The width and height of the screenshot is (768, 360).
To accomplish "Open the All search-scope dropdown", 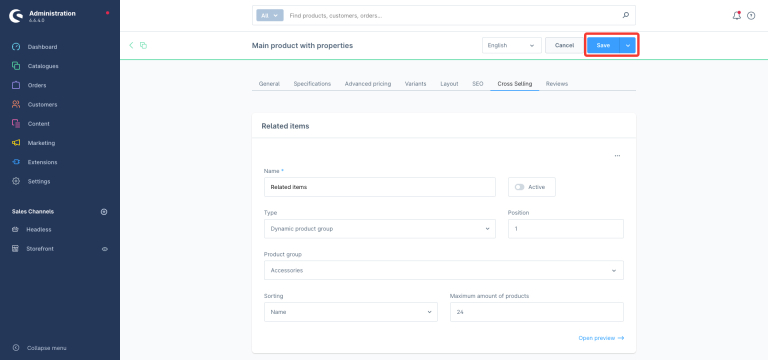I will point(270,16).
